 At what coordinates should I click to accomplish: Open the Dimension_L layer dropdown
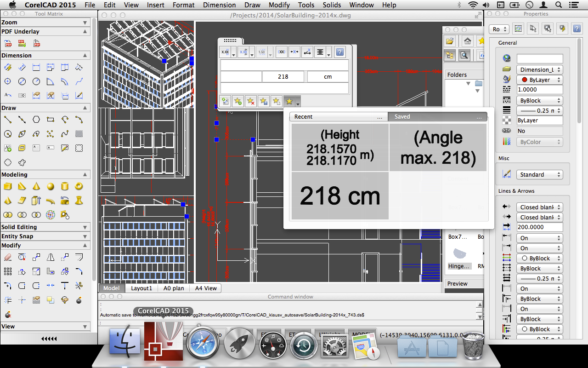pos(539,70)
